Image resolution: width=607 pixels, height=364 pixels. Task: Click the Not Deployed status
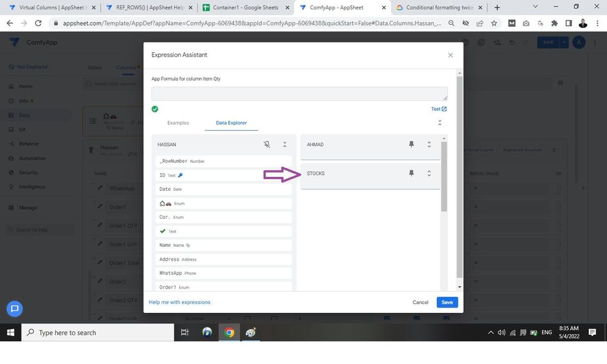(29, 67)
